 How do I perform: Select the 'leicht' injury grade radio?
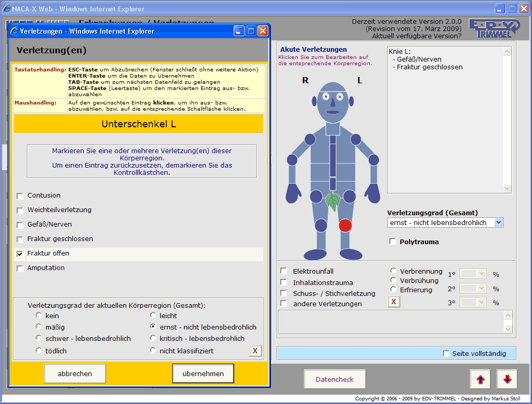pos(153,315)
